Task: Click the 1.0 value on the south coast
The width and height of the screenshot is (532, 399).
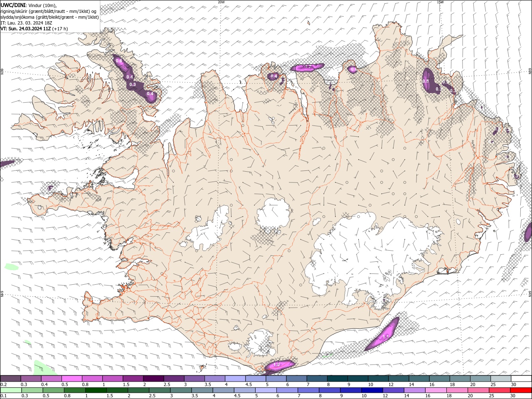Action: click(x=276, y=365)
